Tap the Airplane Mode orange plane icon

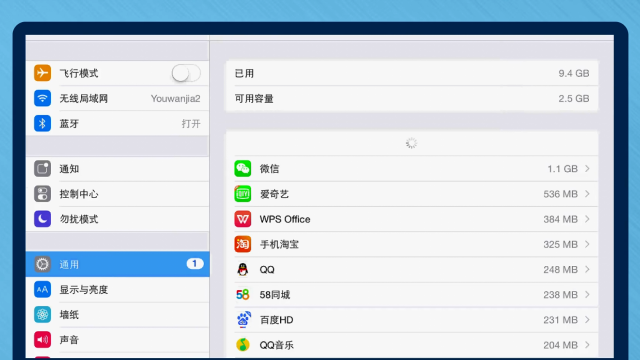pos(42,73)
